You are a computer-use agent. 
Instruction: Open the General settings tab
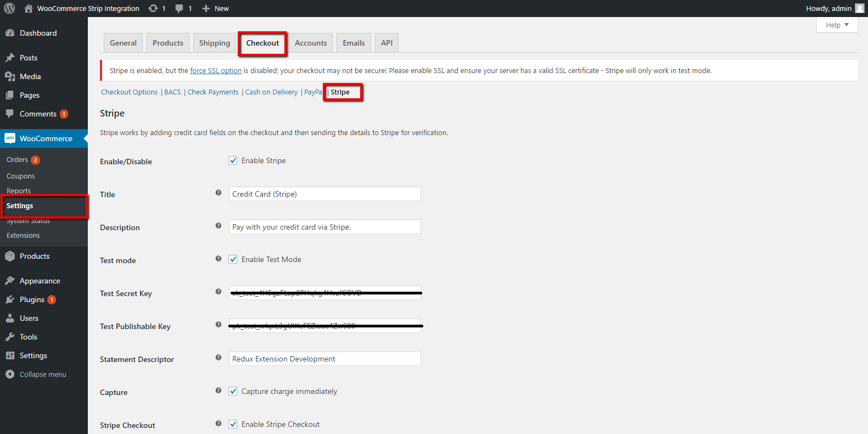point(123,43)
